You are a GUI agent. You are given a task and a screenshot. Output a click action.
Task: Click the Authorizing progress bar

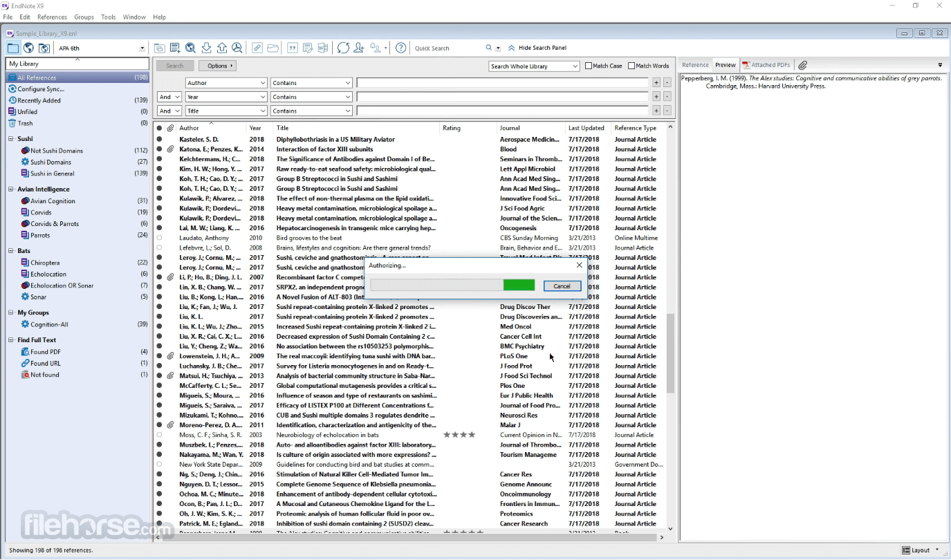pyautogui.click(x=452, y=285)
